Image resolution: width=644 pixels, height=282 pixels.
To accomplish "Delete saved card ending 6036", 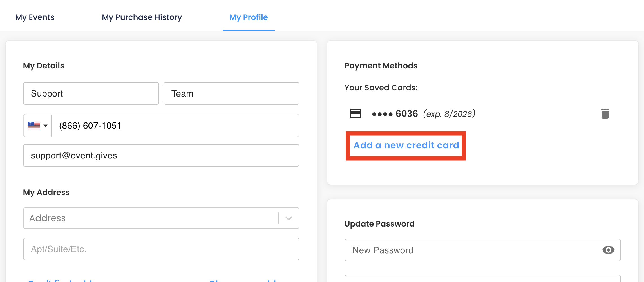I will (605, 114).
